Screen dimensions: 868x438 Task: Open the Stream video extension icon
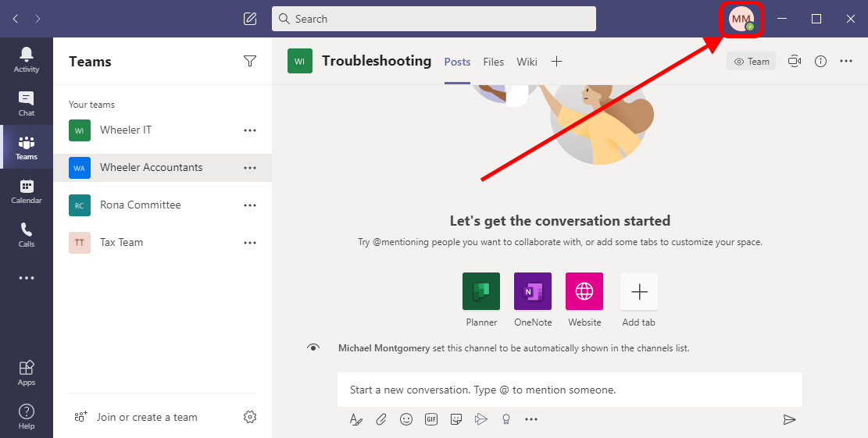point(481,420)
